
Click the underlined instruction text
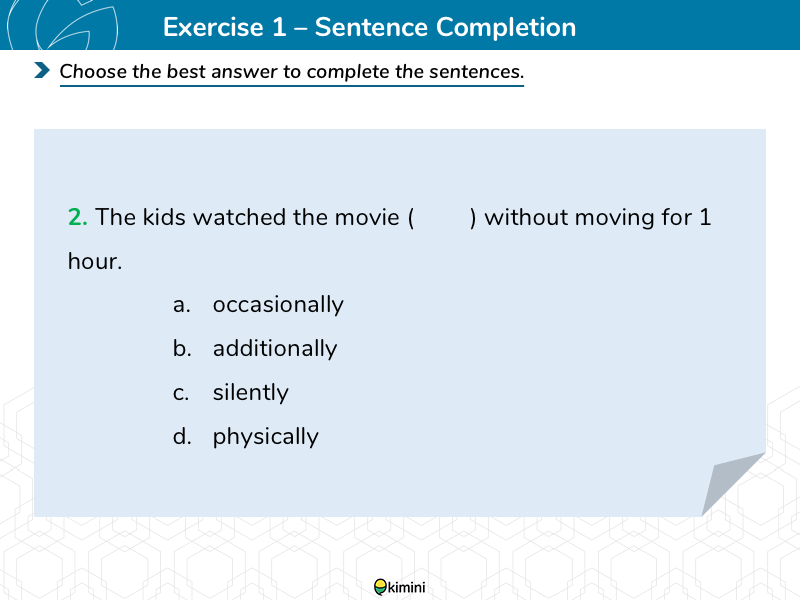292,72
